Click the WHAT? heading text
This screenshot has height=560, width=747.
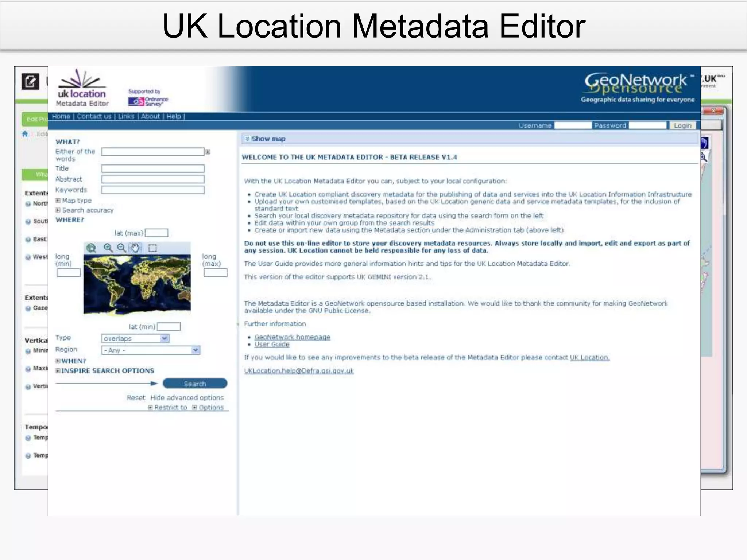coord(67,142)
